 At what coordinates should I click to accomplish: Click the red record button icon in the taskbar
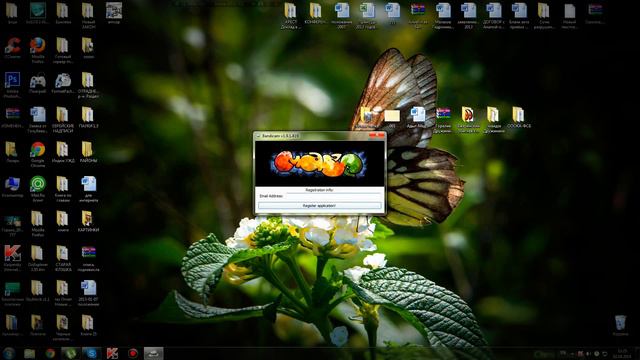[x=133, y=353]
